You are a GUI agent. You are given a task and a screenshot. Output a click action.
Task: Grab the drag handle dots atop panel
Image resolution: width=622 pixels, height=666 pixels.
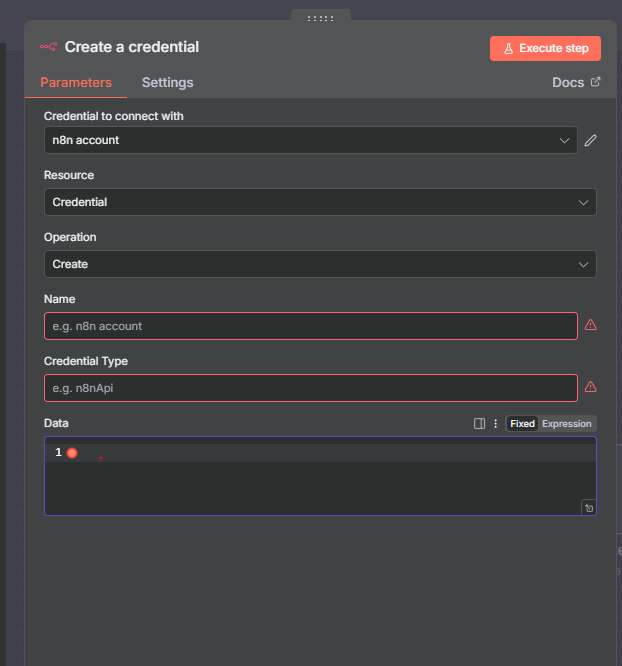coord(321,18)
